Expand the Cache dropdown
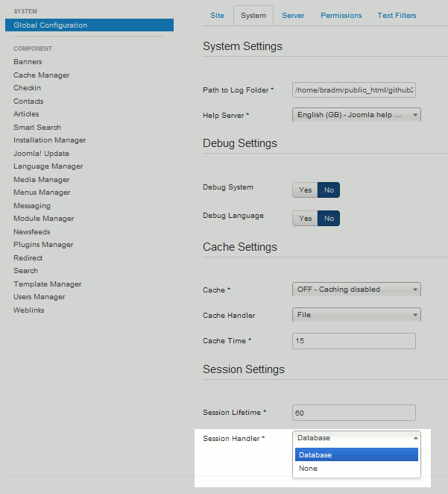This screenshot has height=494, width=448. [x=356, y=290]
